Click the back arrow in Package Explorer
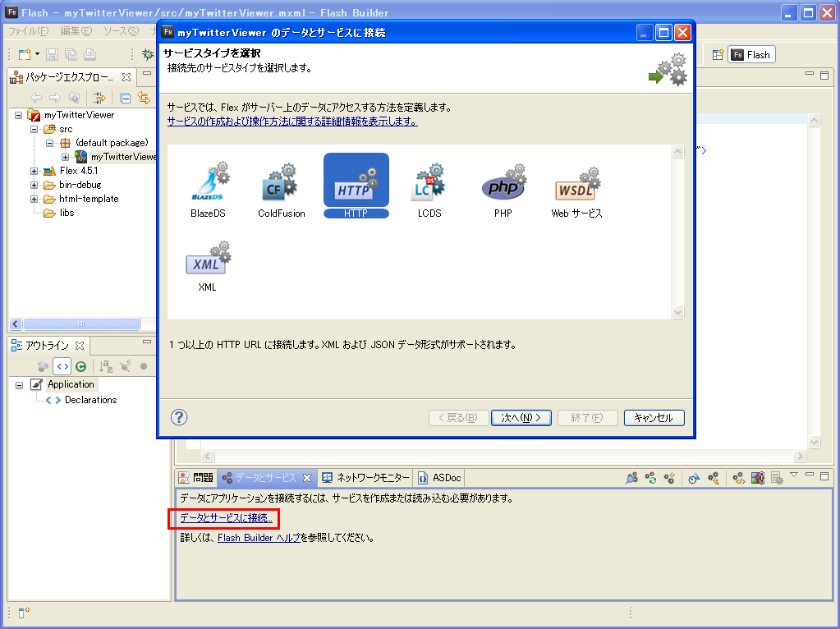The image size is (840, 629). [36, 98]
